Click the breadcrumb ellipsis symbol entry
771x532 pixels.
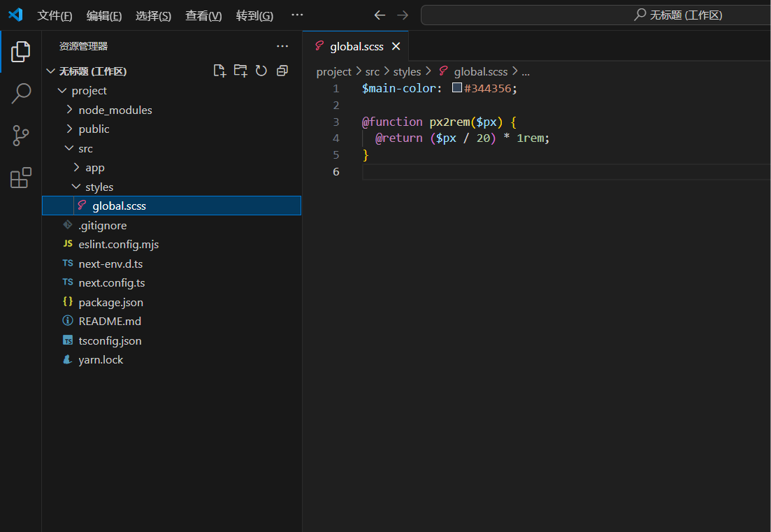pyautogui.click(x=526, y=72)
